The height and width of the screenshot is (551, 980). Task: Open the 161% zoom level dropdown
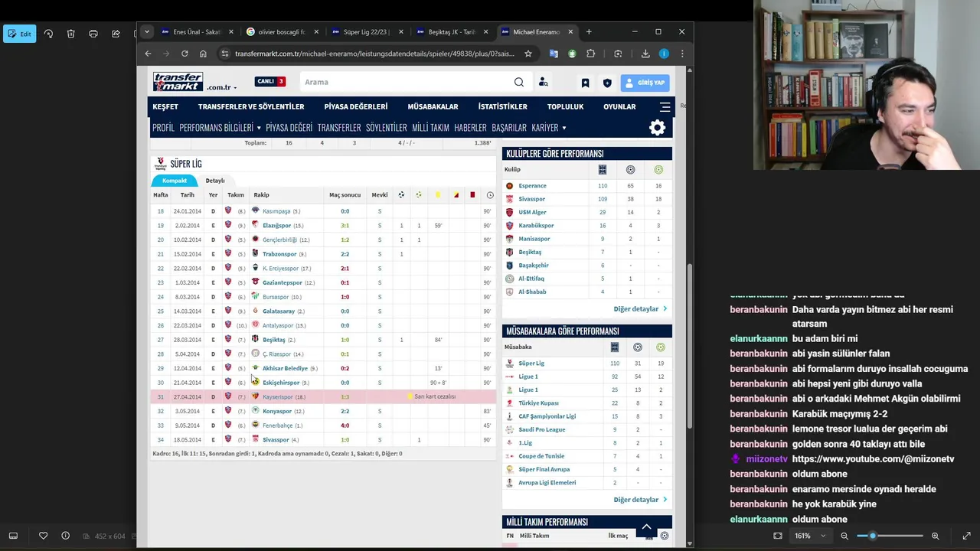[x=812, y=536]
